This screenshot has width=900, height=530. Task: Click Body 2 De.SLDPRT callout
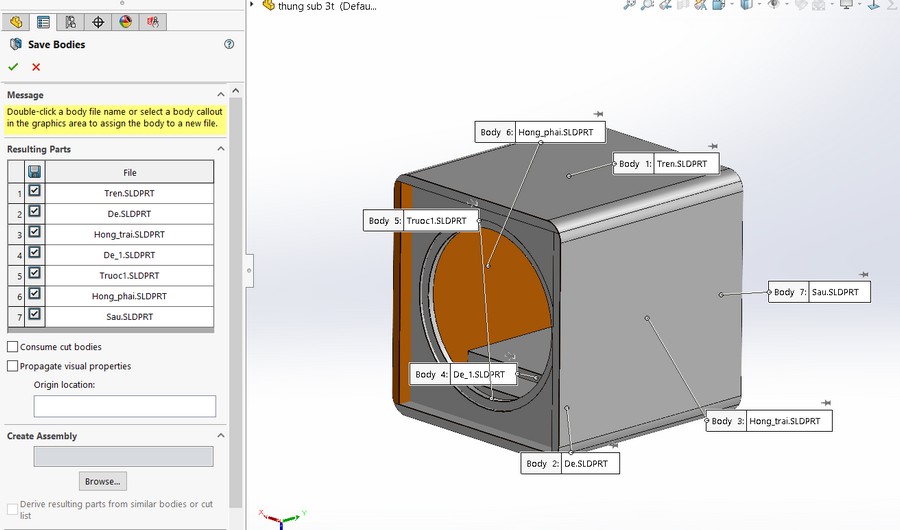pos(570,463)
